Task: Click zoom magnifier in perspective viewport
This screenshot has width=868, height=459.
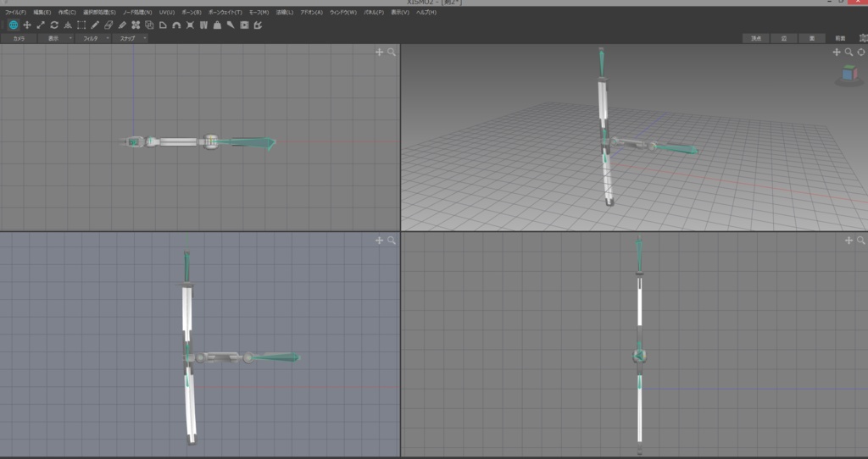Action: coord(849,52)
